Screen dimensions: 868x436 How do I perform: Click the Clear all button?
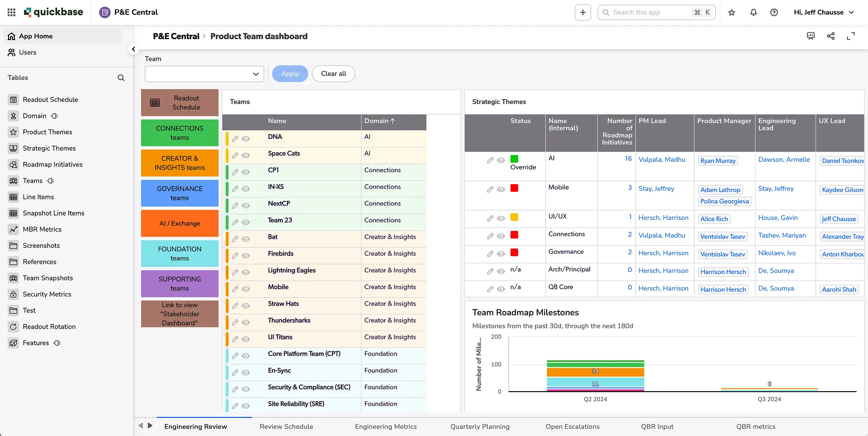[x=334, y=73]
